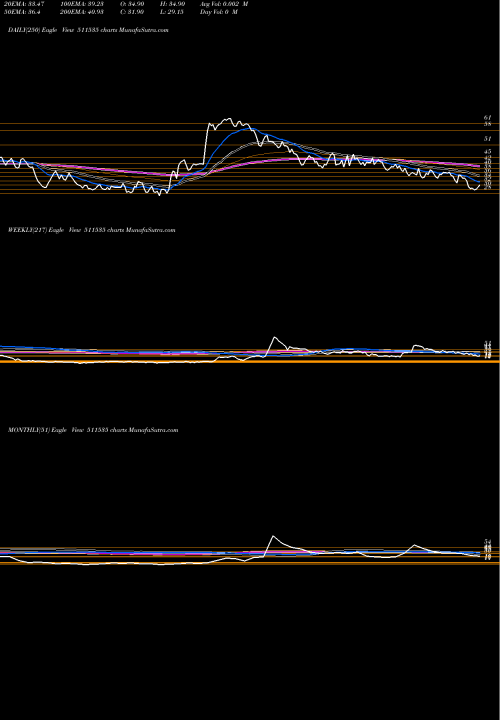This screenshot has height=720, width=500.
Task: Click the daily chart price peak
Action: 228,119
